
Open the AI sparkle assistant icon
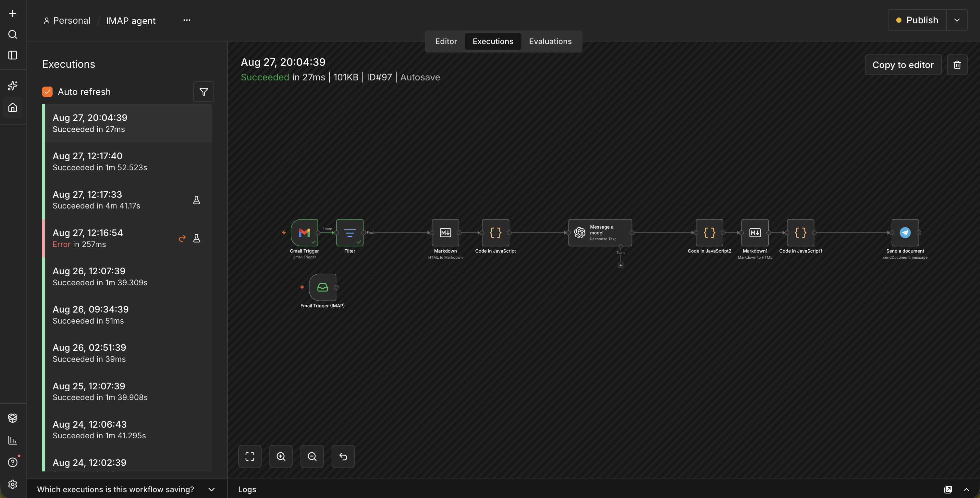(x=13, y=86)
